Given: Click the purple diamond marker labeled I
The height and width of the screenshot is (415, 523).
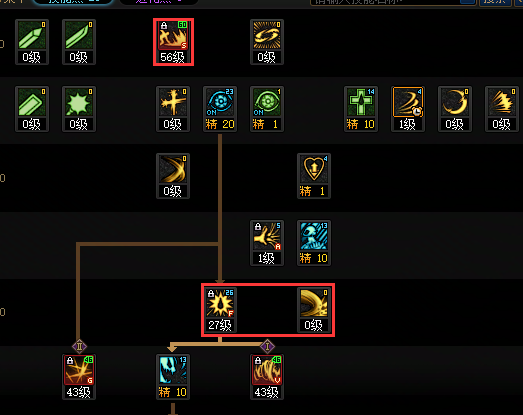Looking at the screenshot, I should tap(267, 346).
